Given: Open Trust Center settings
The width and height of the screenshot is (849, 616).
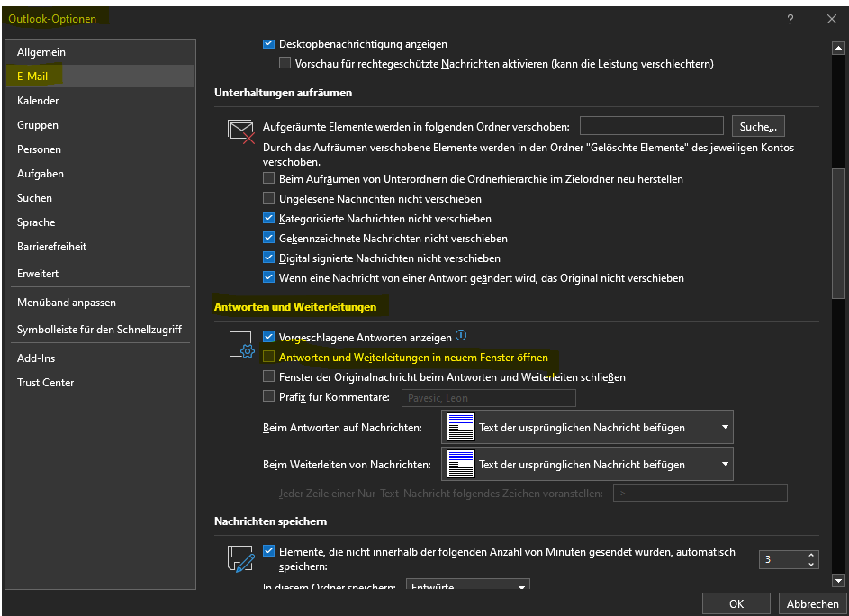Looking at the screenshot, I should [x=100, y=383].
